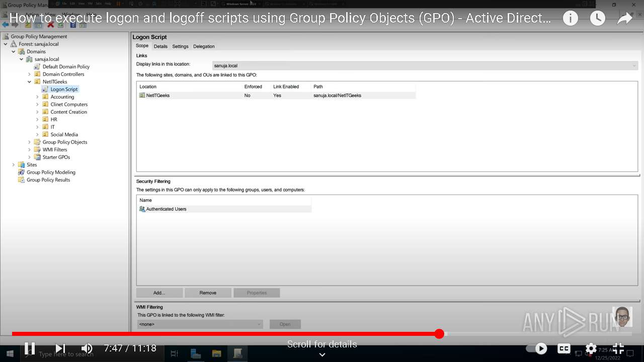Skip to the next video

[60, 348]
